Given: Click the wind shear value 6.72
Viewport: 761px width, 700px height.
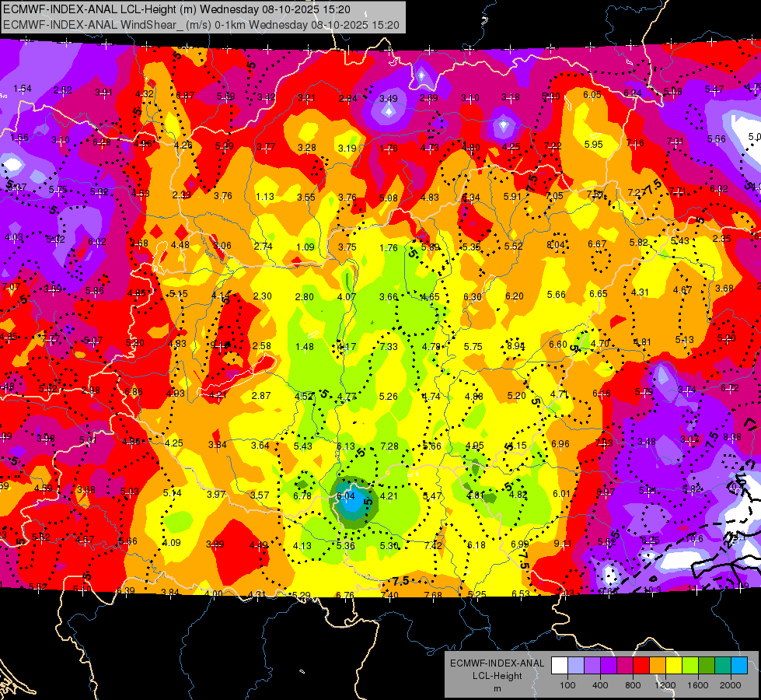Looking at the screenshot, I should 729,388.
